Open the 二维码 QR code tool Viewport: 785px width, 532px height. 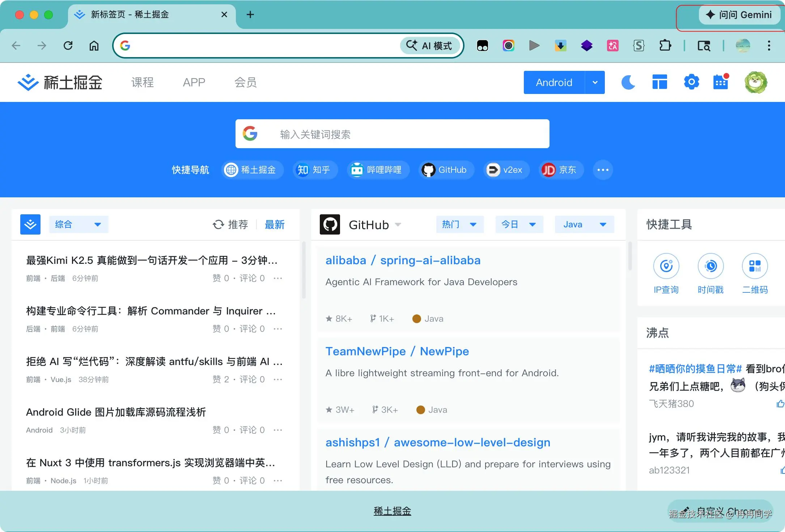(x=755, y=266)
